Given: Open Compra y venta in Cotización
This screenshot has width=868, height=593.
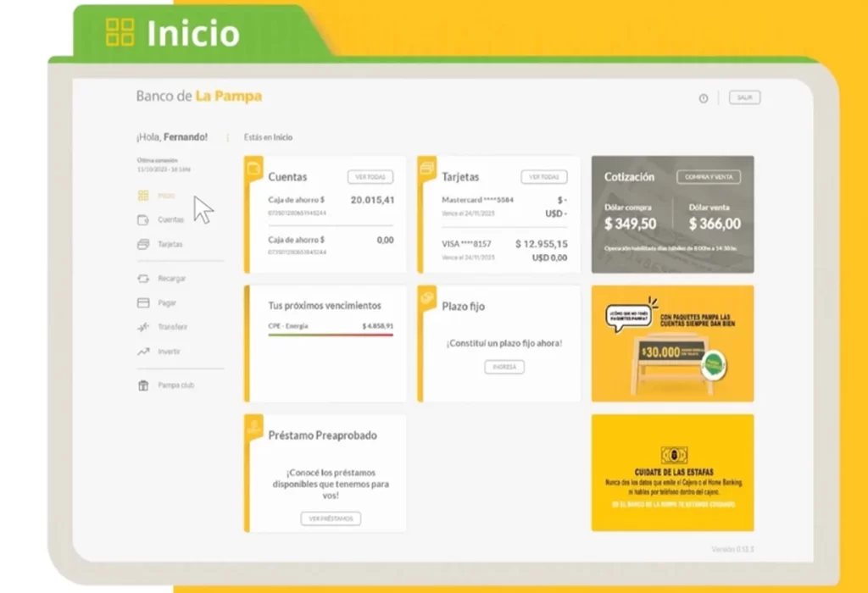Looking at the screenshot, I should click(x=708, y=177).
